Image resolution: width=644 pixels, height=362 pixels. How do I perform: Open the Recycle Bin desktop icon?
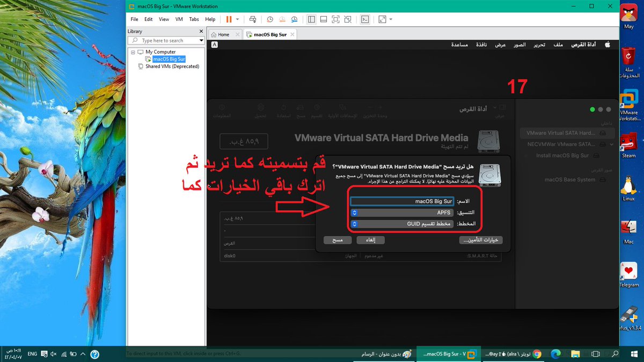pyautogui.click(x=628, y=62)
